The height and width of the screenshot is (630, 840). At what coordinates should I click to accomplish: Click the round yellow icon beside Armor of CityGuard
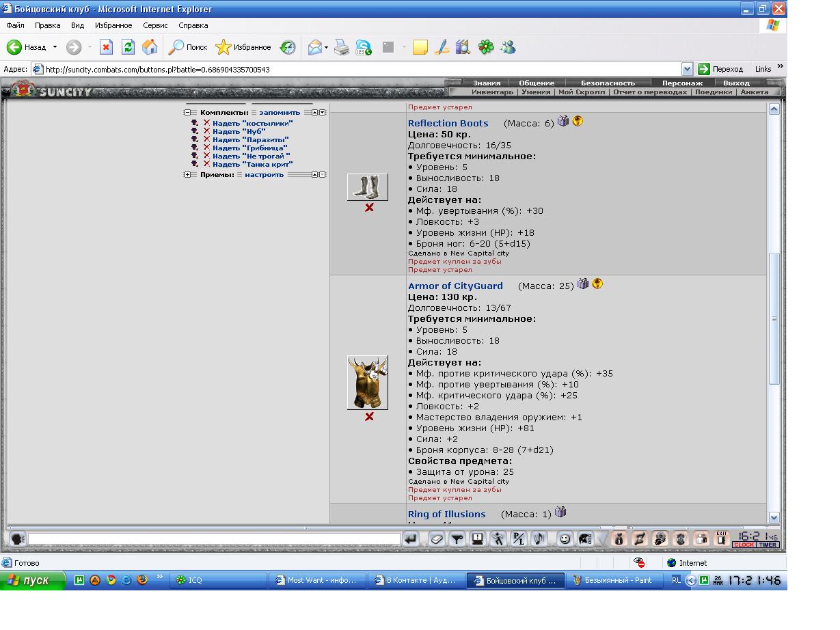point(597,284)
